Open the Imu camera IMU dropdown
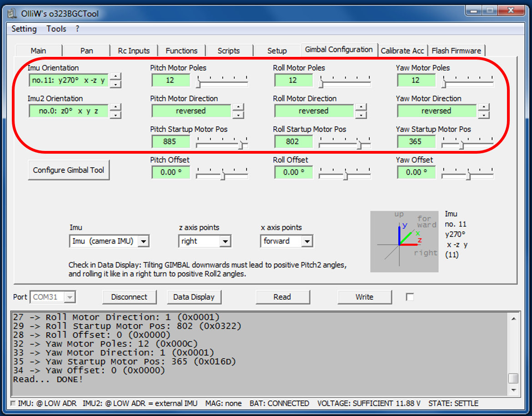Viewport: 532px width, 416px height. click(143, 241)
